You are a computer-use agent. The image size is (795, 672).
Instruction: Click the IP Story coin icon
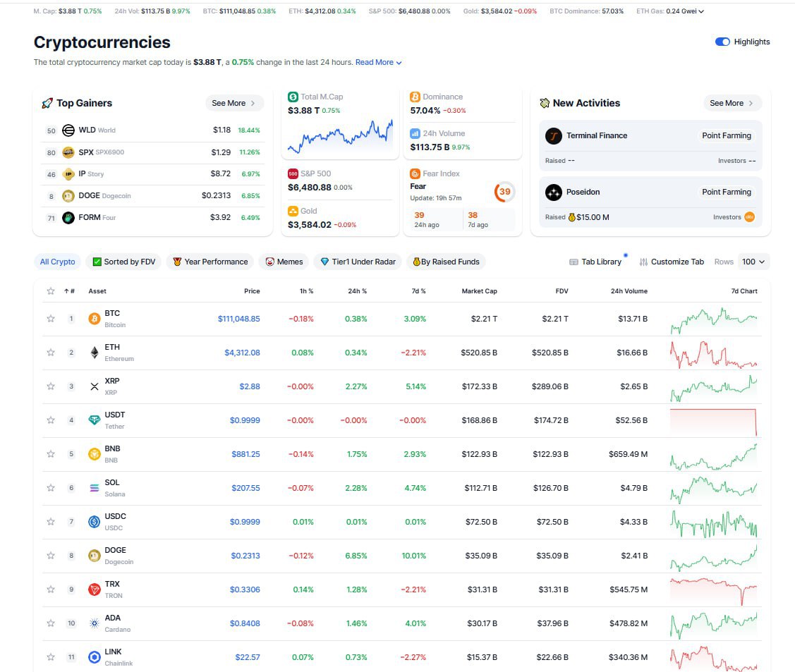(68, 174)
